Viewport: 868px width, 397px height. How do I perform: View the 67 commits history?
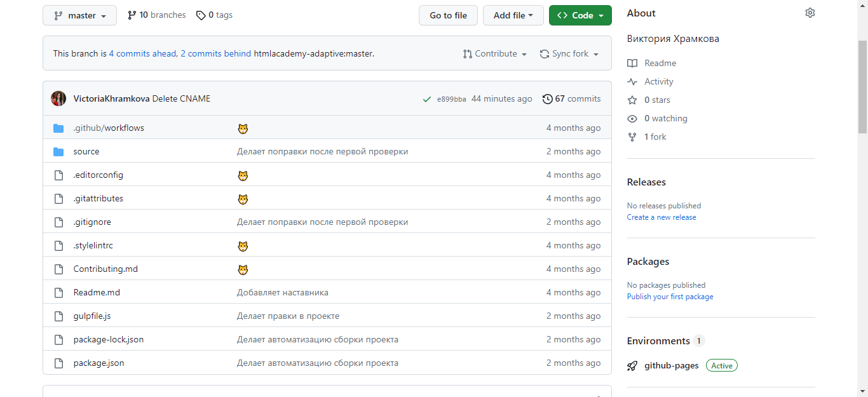pyautogui.click(x=571, y=98)
